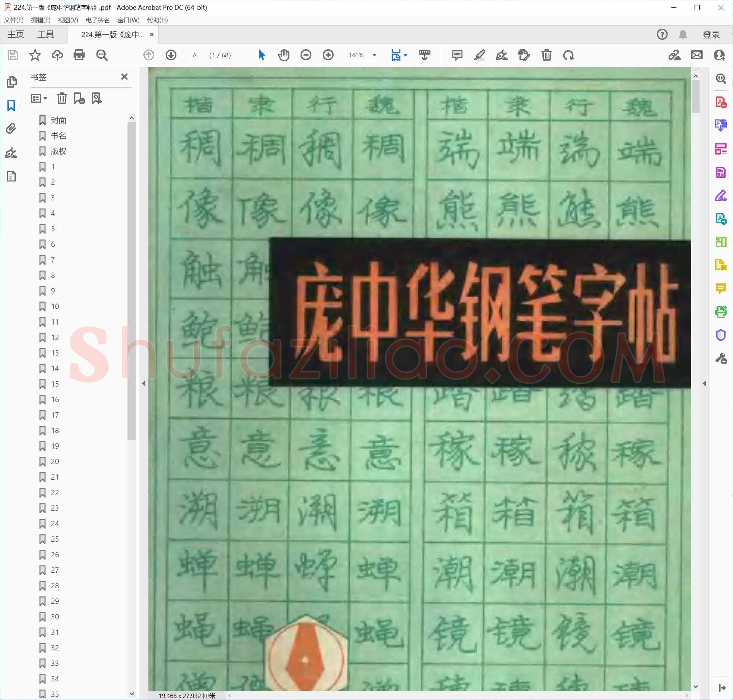Image resolution: width=733 pixels, height=700 pixels.
Task: Close the 书签 bookmarks panel
Action: point(124,77)
